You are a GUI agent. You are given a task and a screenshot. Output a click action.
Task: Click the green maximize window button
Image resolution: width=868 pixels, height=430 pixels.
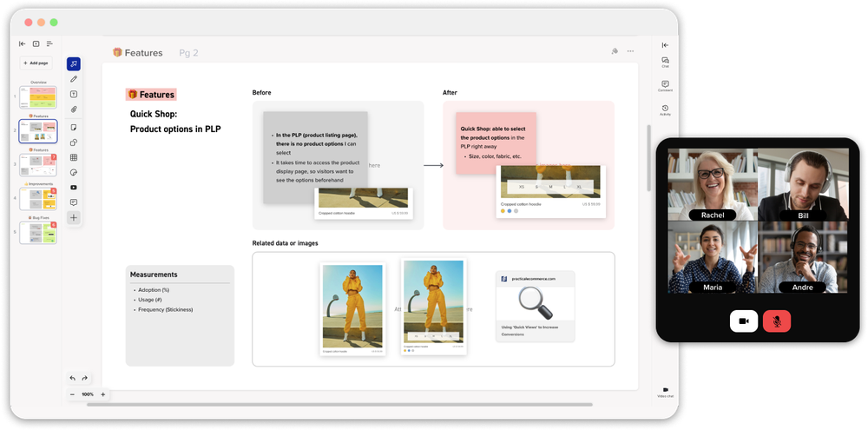pyautogui.click(x=54, y=23)
